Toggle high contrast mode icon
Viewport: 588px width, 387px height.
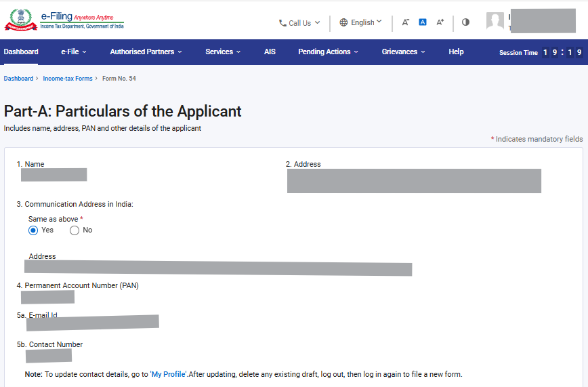click(465, 22)
